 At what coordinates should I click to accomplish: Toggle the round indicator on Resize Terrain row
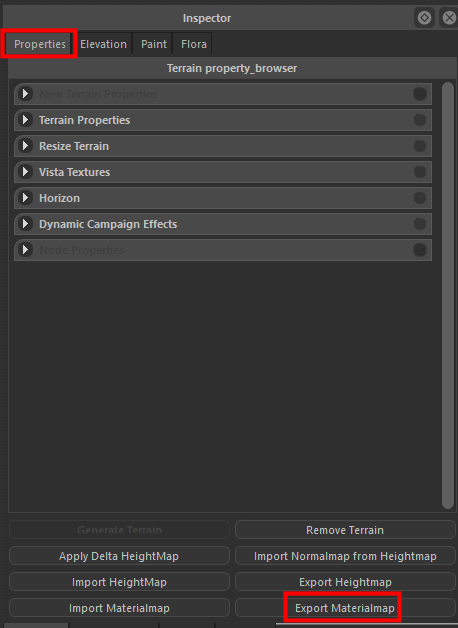tap(420, 146)
